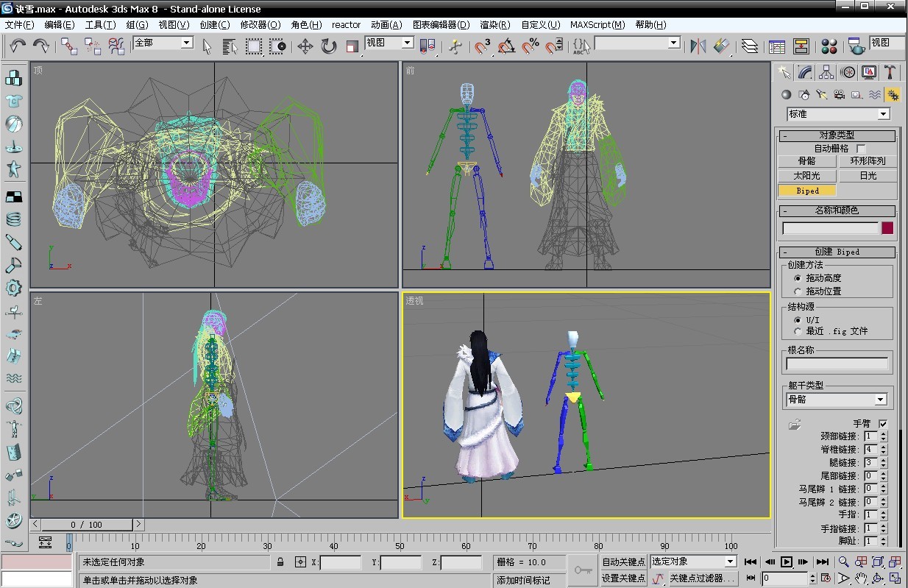
Task: Open the 修改器 menu
Action: tap(260, 24)
